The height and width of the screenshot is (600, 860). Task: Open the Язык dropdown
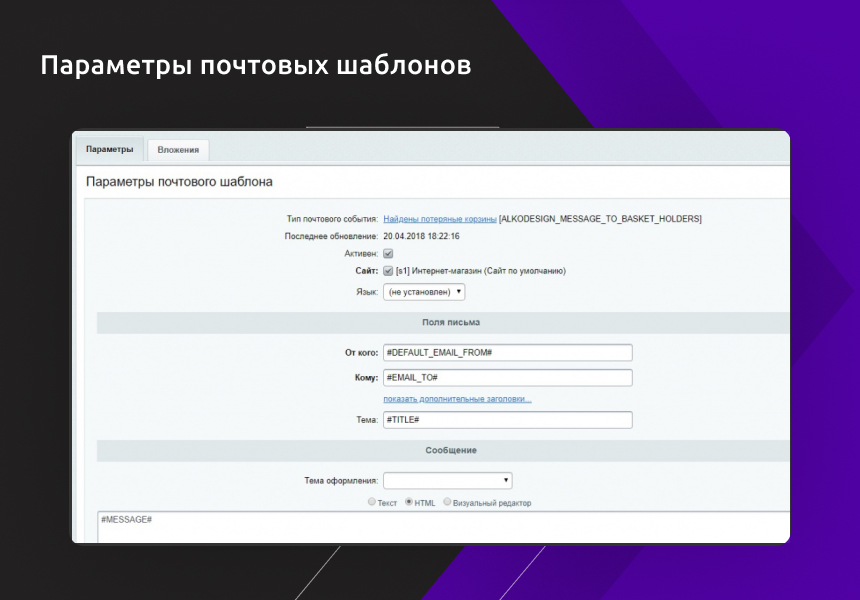click(x=424, y=292)
